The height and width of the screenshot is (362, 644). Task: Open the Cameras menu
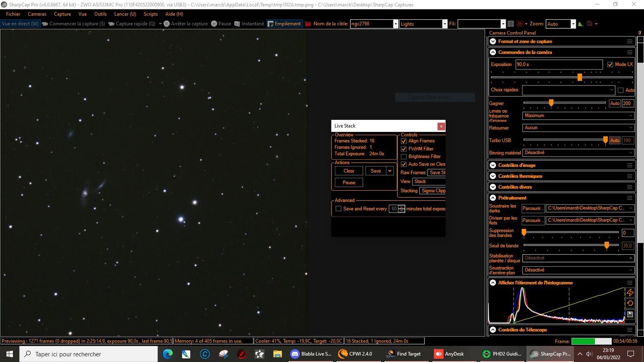coord(36,14)
